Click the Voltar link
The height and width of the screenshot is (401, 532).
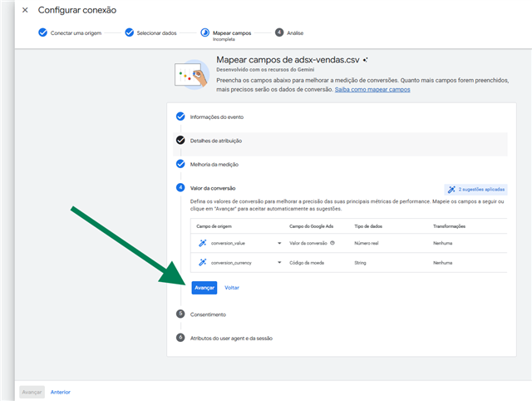click(232, 288)
